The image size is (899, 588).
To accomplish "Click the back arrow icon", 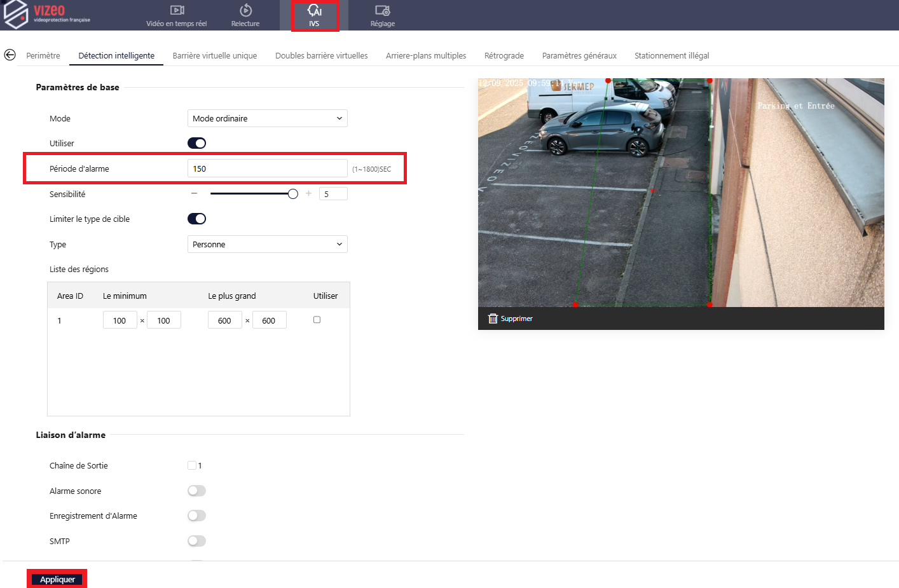I will tap(10, 55).
